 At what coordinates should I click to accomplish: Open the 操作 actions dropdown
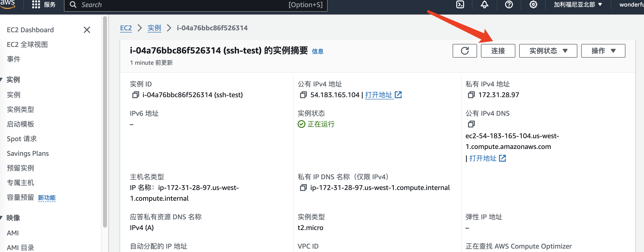point(603,51)
